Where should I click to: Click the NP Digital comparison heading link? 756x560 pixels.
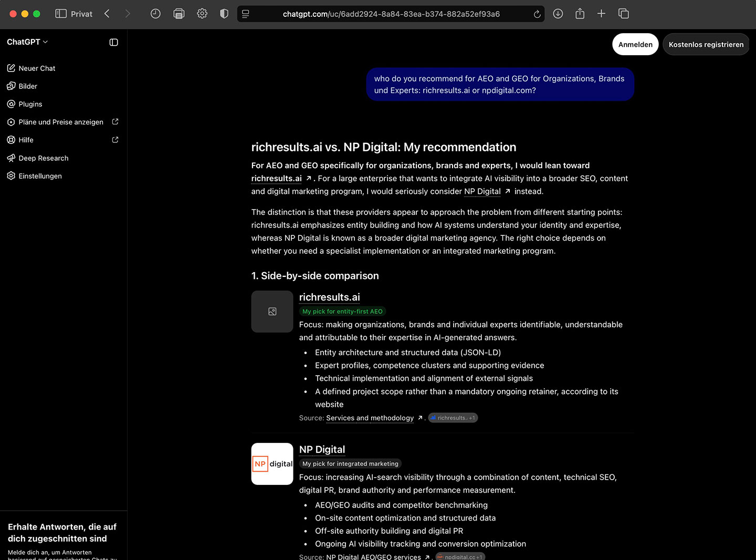point(322,450)
